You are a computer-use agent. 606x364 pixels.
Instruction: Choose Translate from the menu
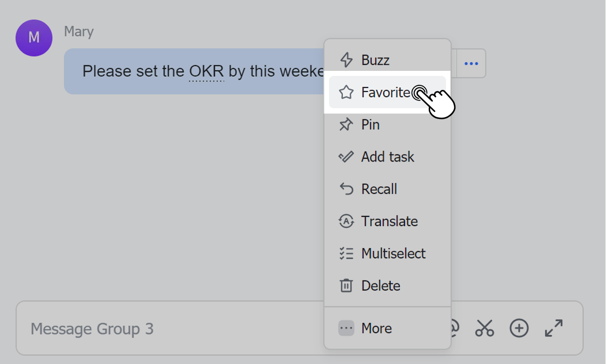click(x=389, y=221)
